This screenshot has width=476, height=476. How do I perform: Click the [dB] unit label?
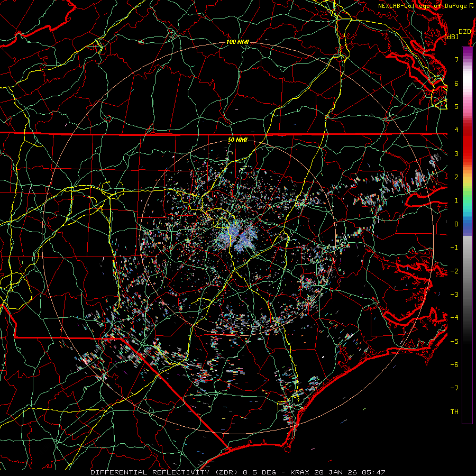click(x=452, y=36)
